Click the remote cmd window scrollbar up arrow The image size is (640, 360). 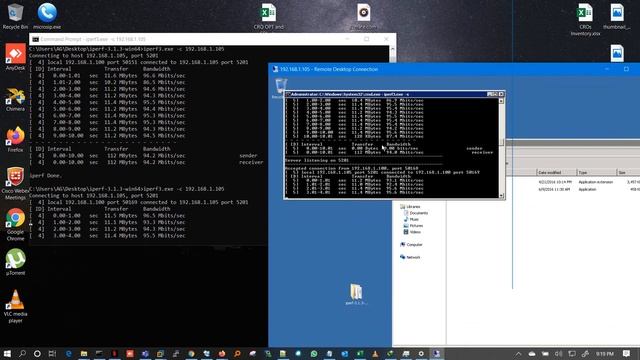tap(502, 100)
